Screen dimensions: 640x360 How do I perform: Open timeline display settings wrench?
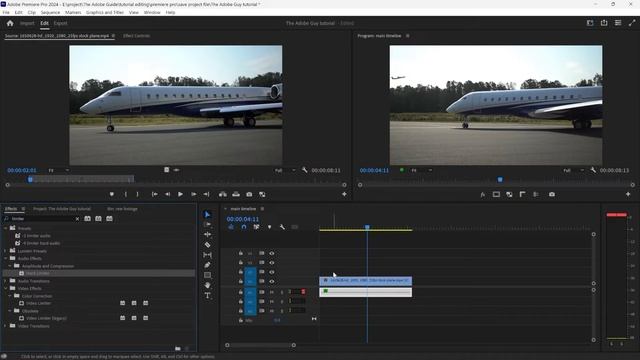[282, 227]
